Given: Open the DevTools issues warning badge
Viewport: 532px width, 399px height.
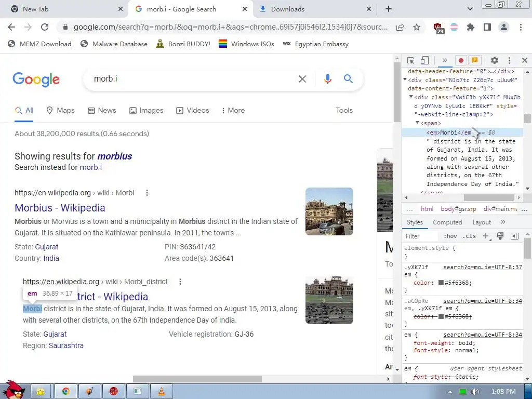Looking at the screenshot, I should pyautogui.click(x=475, y=60).
